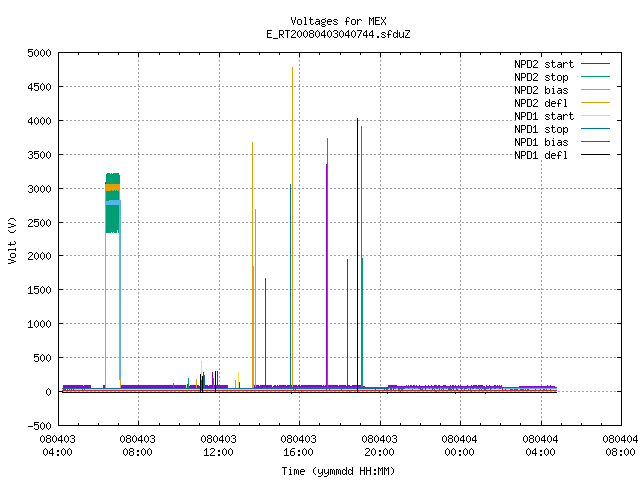Click the orange NPD2 defl legend line
This screenshot has width=640, height=480.
click(595, 103)
